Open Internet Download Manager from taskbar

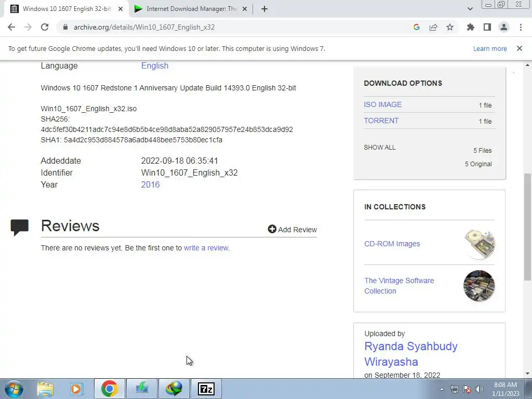[174, 389]
